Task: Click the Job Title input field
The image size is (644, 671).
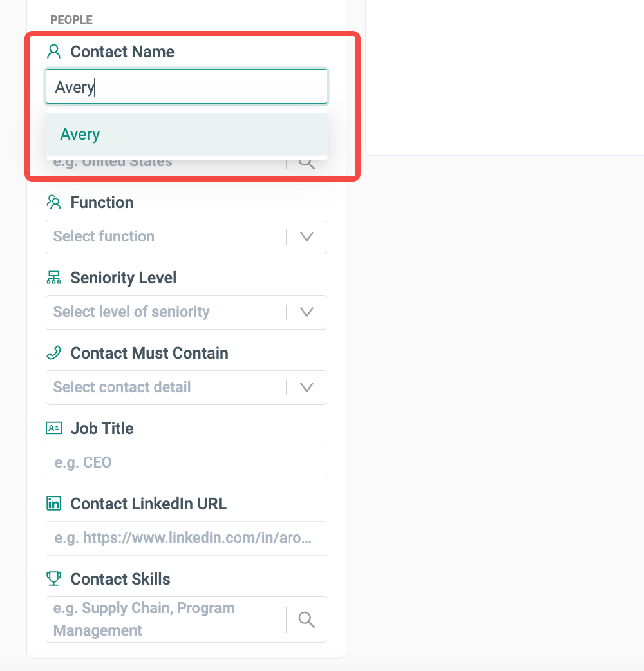Action: coord(187,463)
